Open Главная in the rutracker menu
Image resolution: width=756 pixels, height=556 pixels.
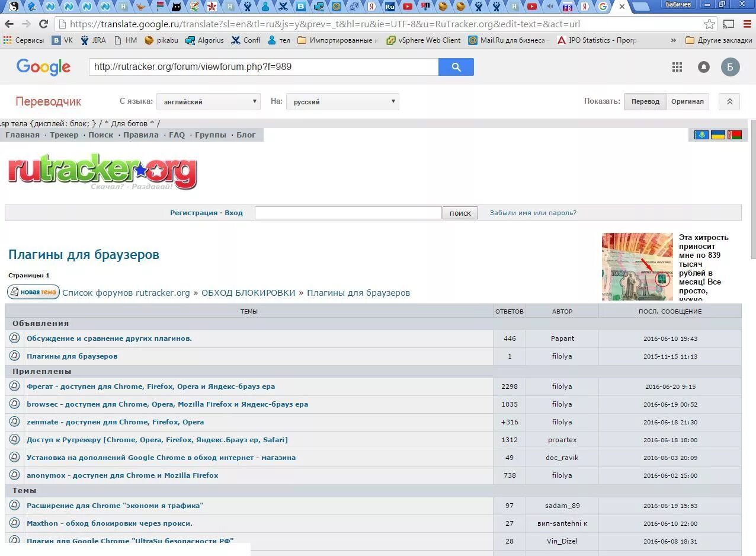coord(23,135)
